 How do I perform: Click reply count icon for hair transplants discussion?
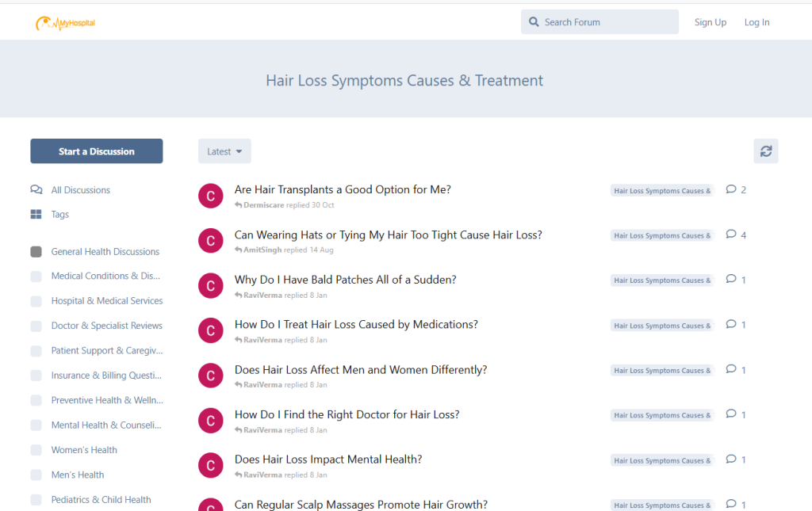[x=731, y=190]
